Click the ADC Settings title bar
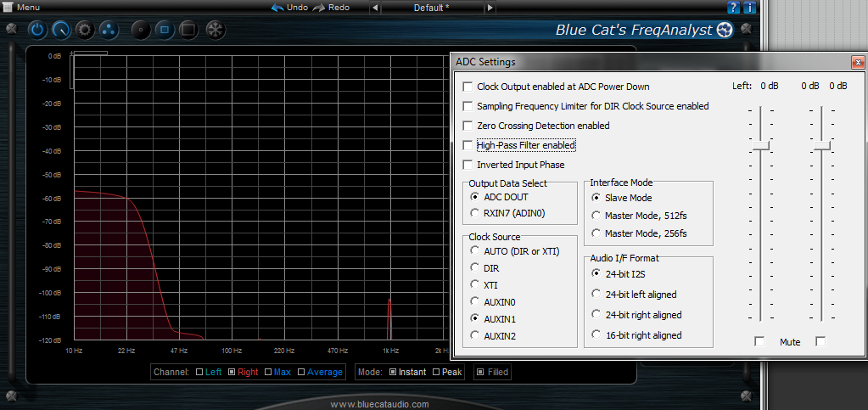The width and height of the screenshot is (868, 410). pyautogui.click(x=658, y=62)
